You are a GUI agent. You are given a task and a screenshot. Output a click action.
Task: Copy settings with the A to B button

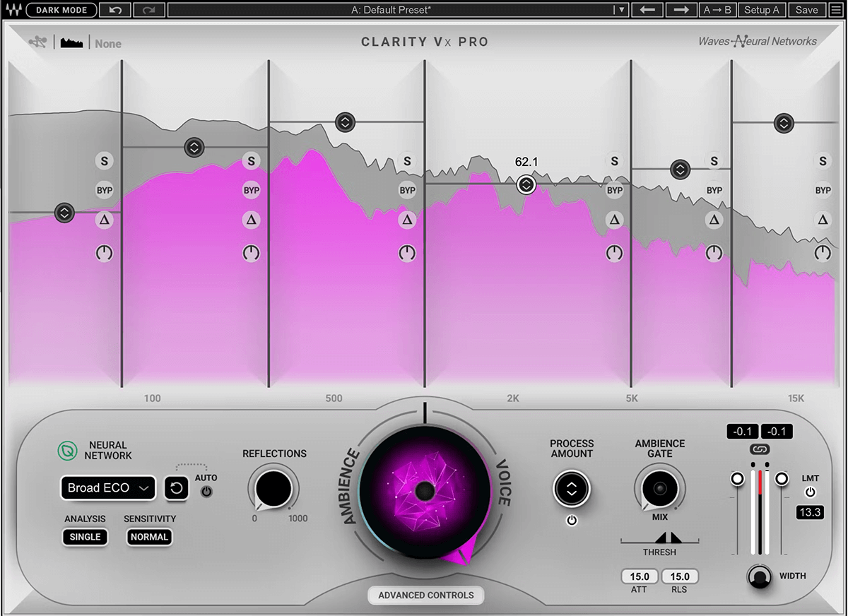click(x=718, y=10)
